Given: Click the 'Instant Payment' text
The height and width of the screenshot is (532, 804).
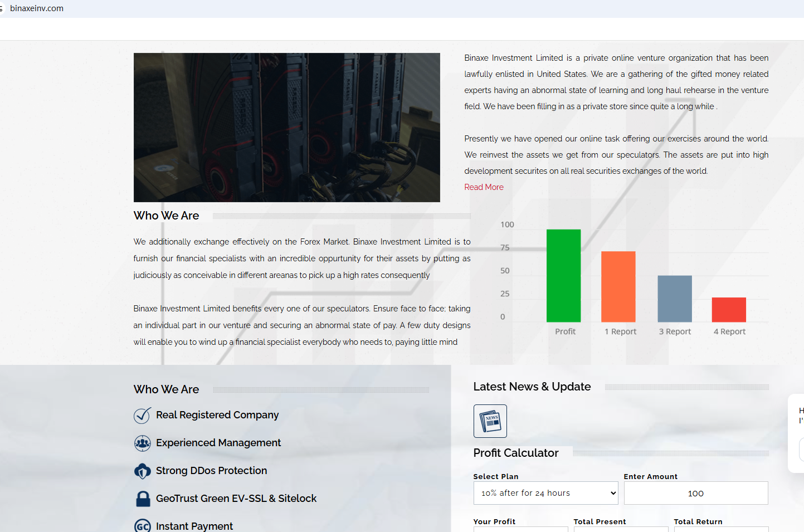Looking at the screenshot, I should (x=194, y=526).
